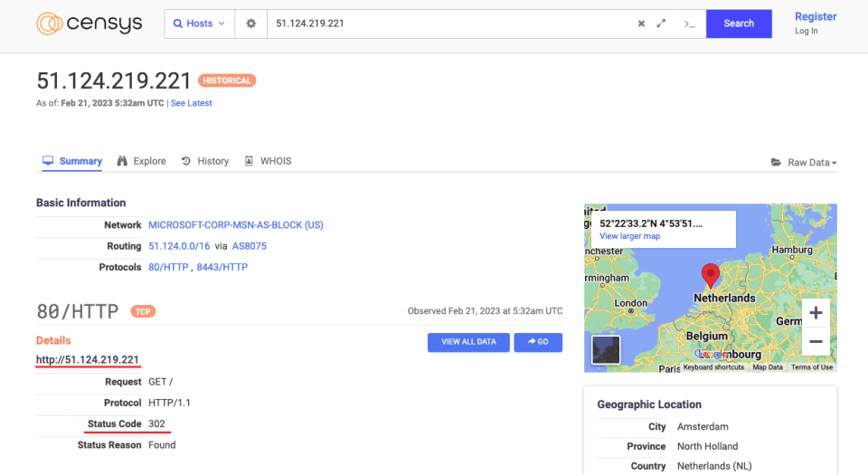Switch to the Explore tab
This screenshot has width=868, height=475.
coord(142,161)
